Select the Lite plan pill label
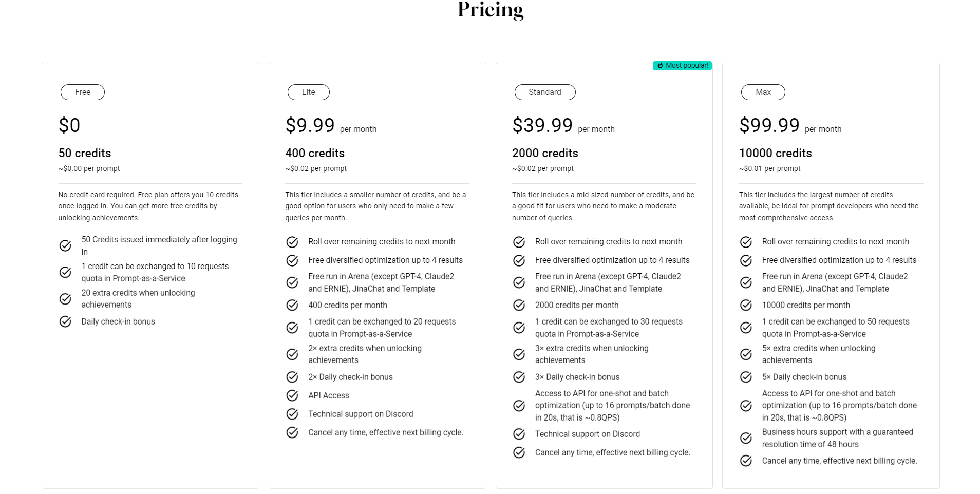Image resolution: width=980 pixels, height=494 pixels. (309, 92)
